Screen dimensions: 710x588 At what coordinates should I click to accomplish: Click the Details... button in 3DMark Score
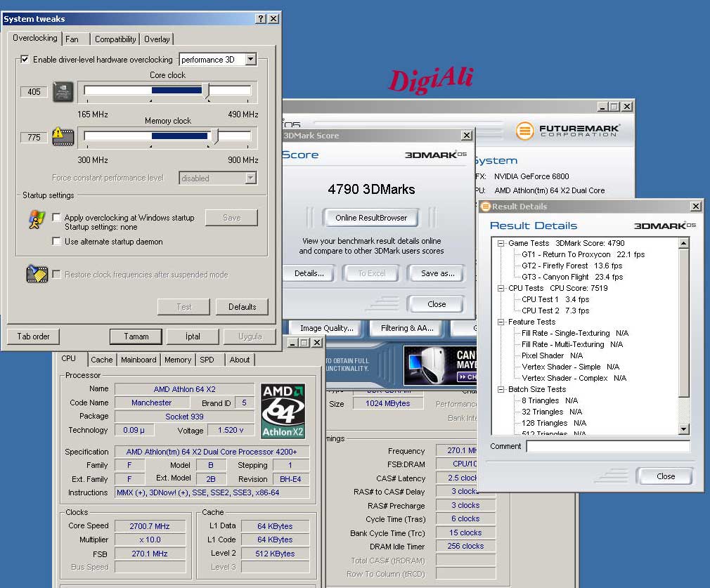click(309, 273)
